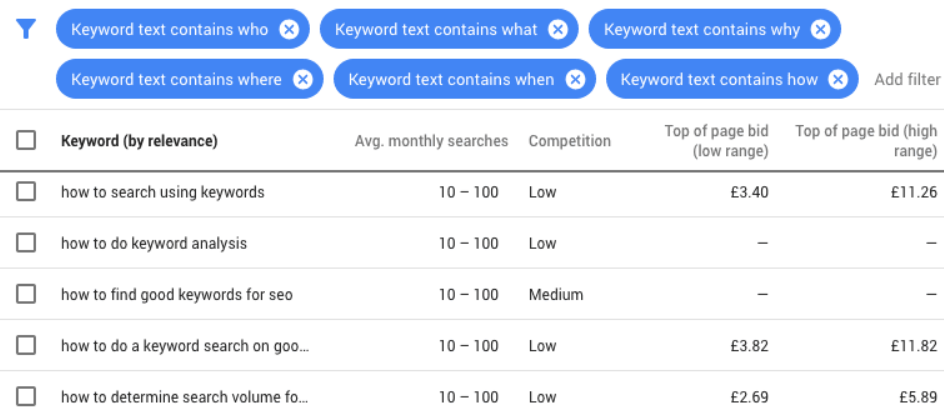Check 'how to do keyword analysis' row

click(x=26, y=243)
